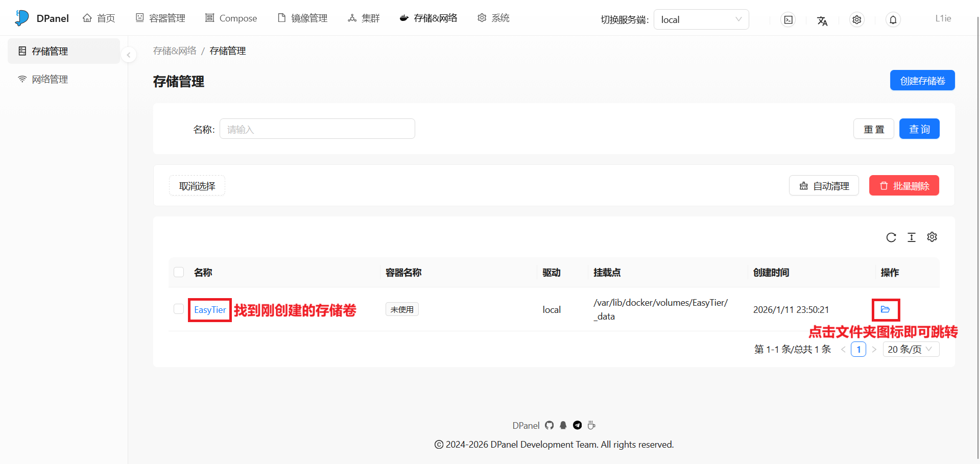Click the 未使用 tag in the EasyTier row
Viewport: 980px width, 464px height.
click(402, 309)
